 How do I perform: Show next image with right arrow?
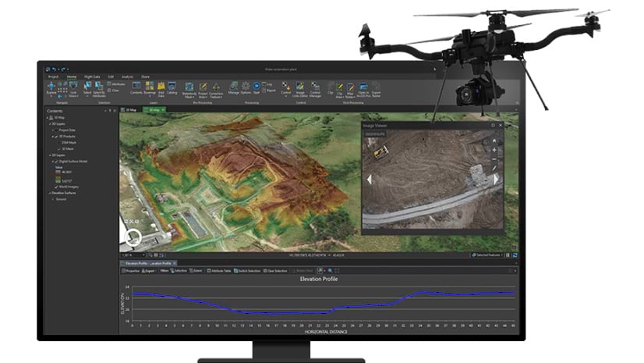(x=495, y=179)
